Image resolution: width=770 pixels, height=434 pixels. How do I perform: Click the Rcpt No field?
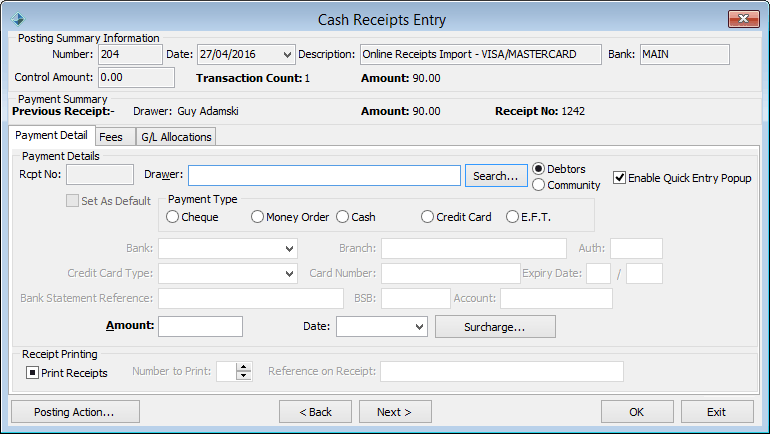pyautogui.click(x=100, y=174)
